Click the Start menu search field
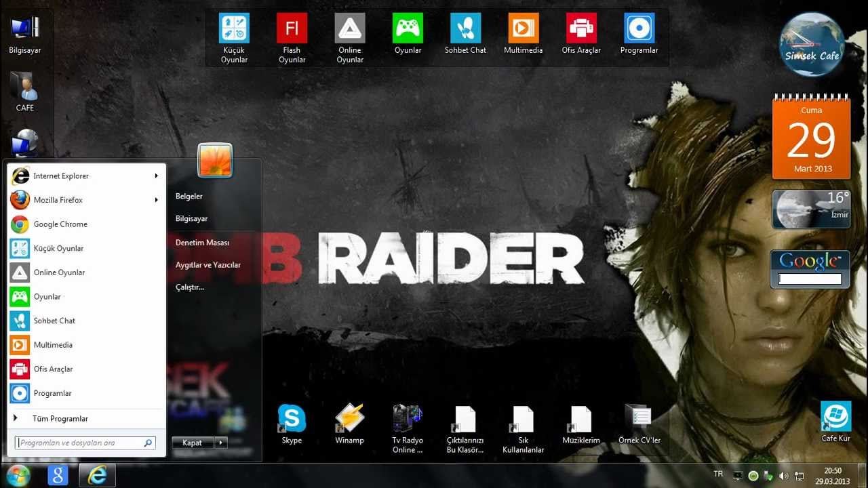The image size is (868, 488). (85, 443)
